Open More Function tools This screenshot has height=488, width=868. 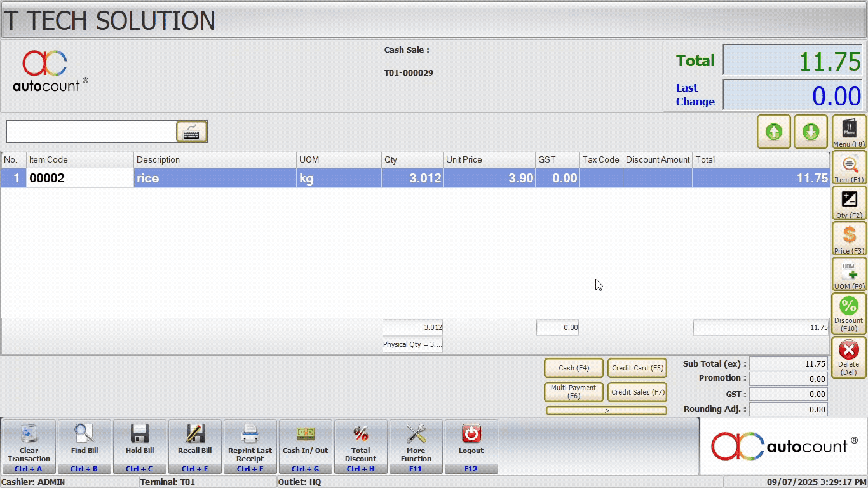coord(416,446)
